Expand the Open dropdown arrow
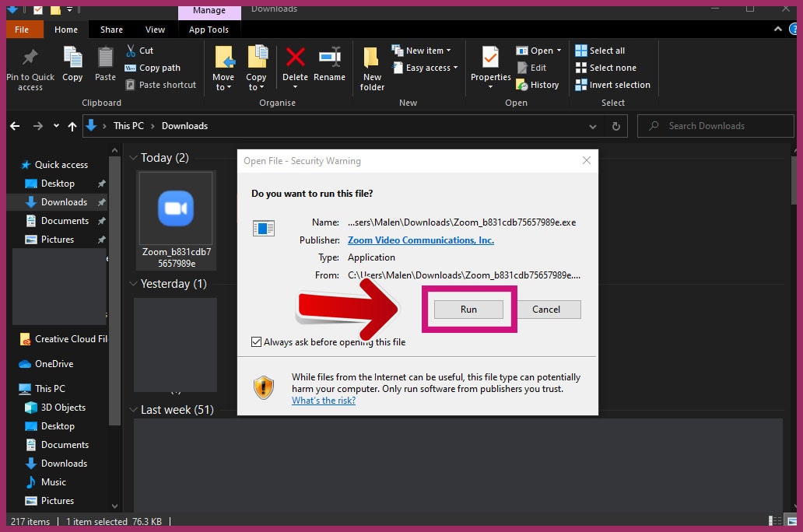Viewport: 803px width, 532px height. pos(559,51)
